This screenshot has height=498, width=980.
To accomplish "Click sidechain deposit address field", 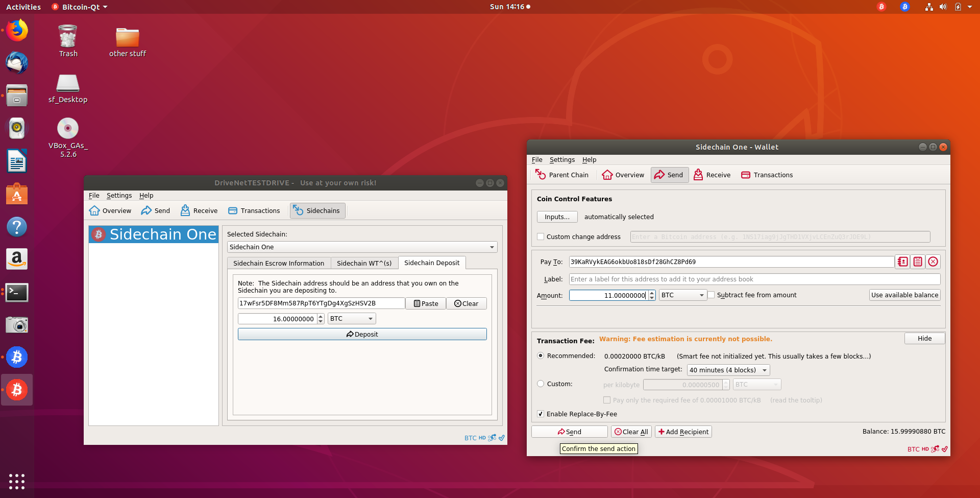I will click(x=321, y=303).
